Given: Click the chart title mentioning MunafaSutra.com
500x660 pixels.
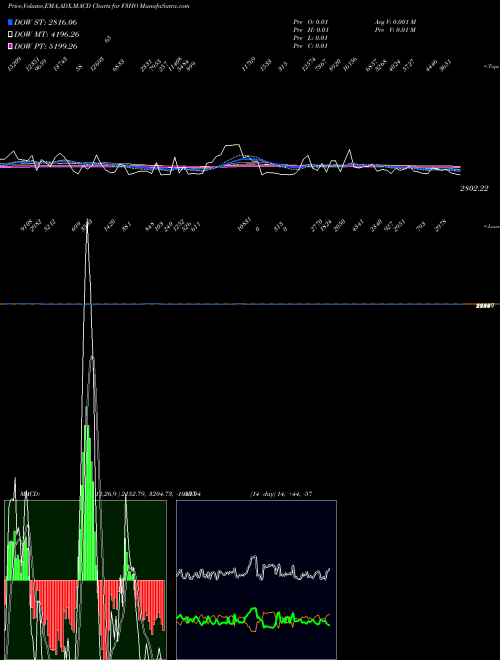Looking at the screenshot, I should [98, 6].
